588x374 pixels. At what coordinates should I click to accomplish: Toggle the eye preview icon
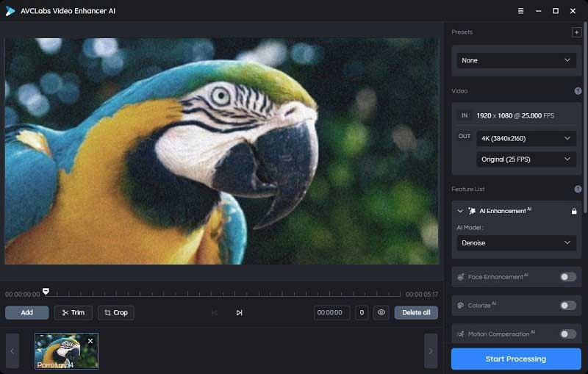381,312
